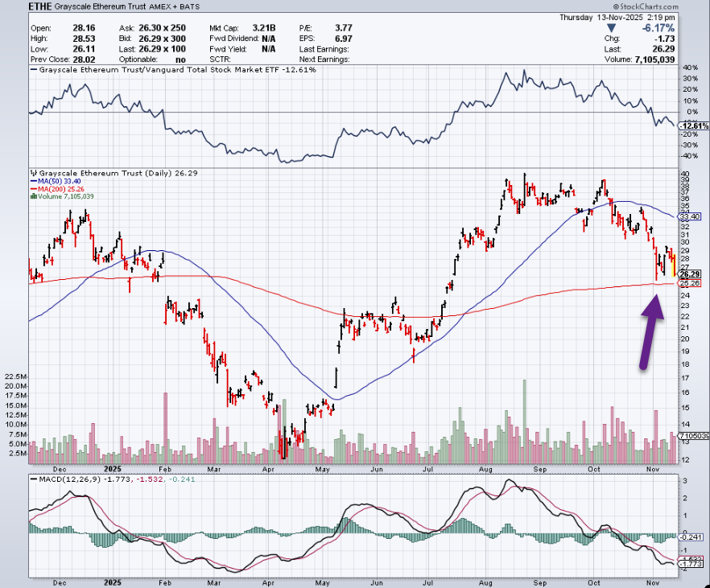The image size is (710, 588).
Task: Click the blue 33.40 price axis tag
Action: click(x=690, y=216)
